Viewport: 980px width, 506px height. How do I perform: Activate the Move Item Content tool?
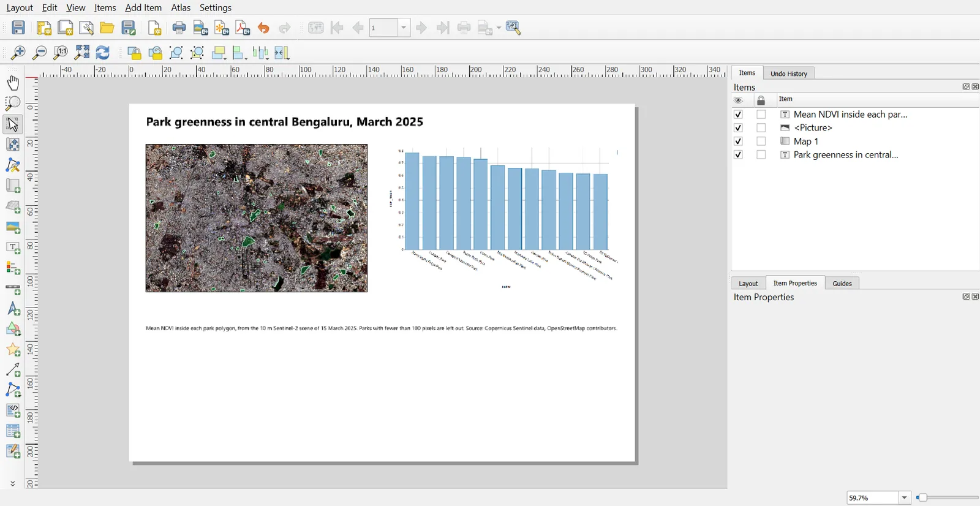tap(13, 145)
